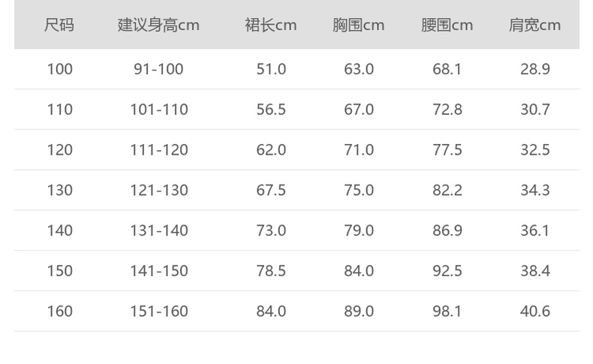
Task: Click the 尺码 column header
Action: pos(59,25)
